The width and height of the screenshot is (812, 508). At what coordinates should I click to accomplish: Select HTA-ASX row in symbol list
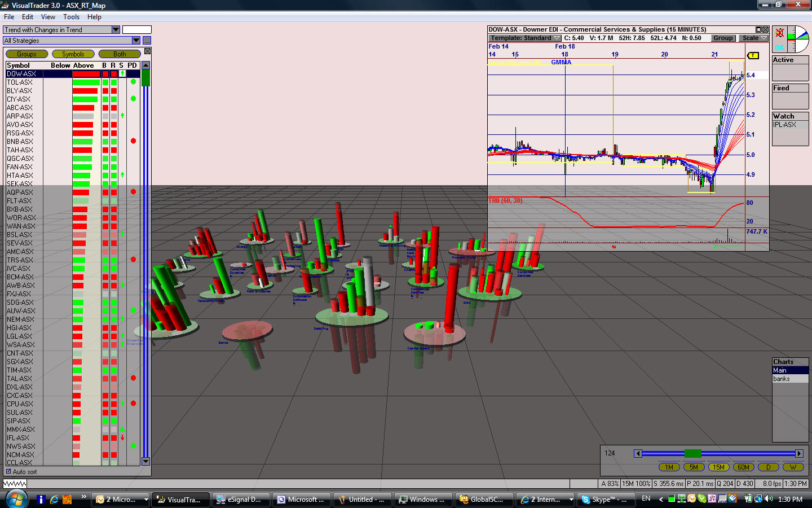[72, 176]
